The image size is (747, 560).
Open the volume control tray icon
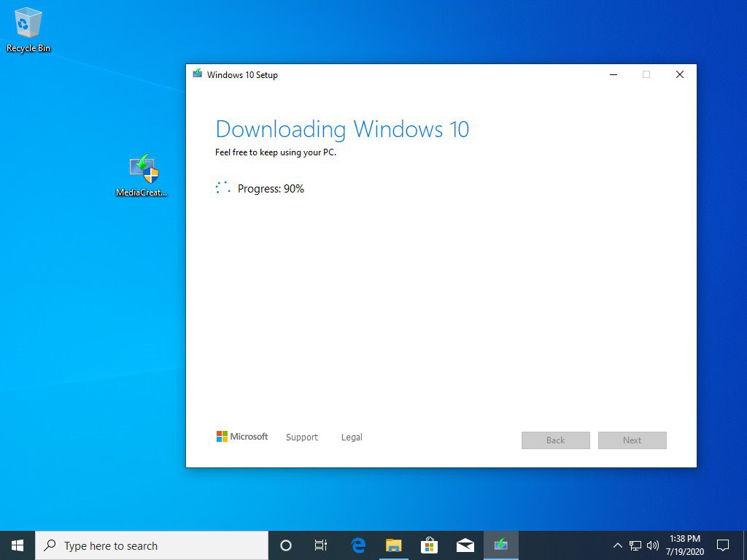tap(653, 545)
